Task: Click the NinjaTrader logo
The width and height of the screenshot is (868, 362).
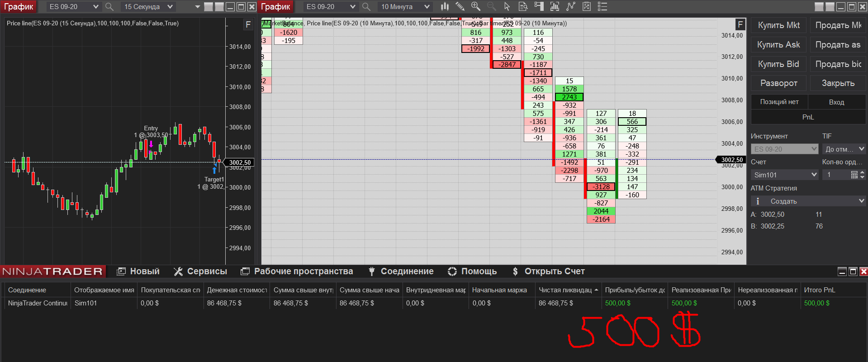Action: click(52, 271)
